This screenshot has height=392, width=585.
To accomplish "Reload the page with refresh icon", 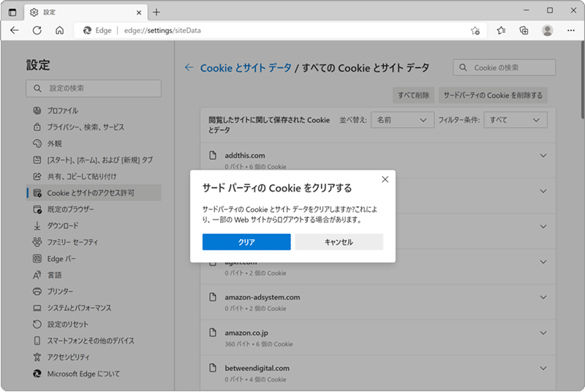I will (37, 31).
